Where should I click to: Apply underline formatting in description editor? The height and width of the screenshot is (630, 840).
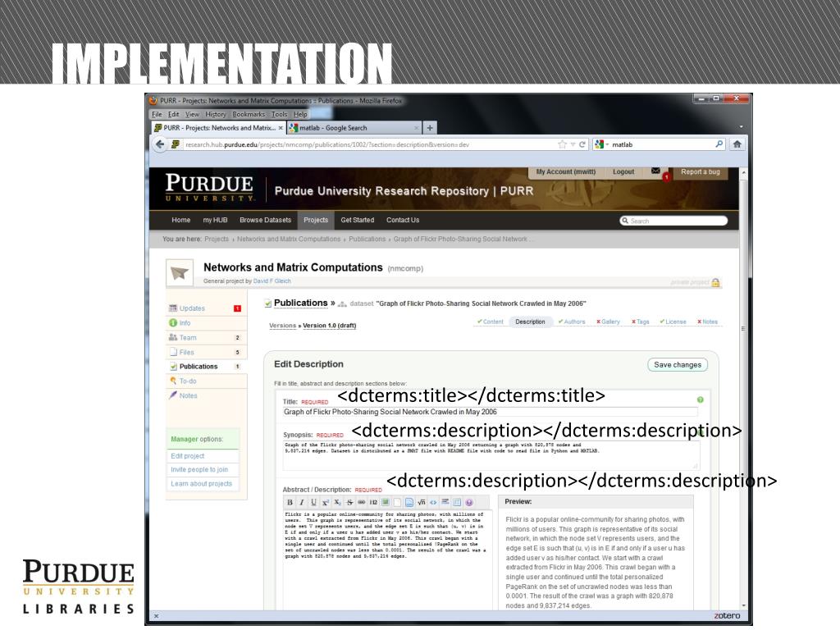coord(313,503)
